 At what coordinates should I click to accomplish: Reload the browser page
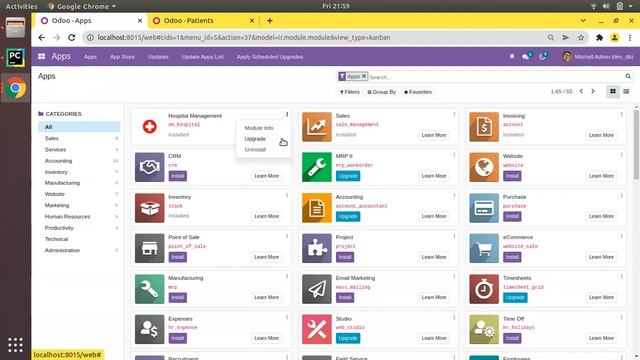[71, 38]
